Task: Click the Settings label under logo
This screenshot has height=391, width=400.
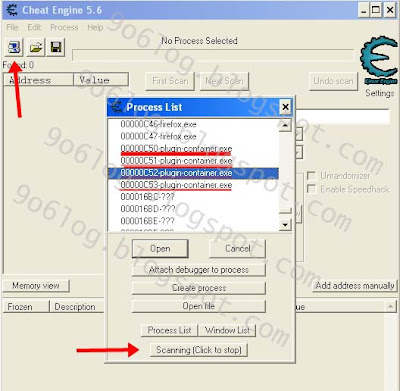Action: (380, 93)
